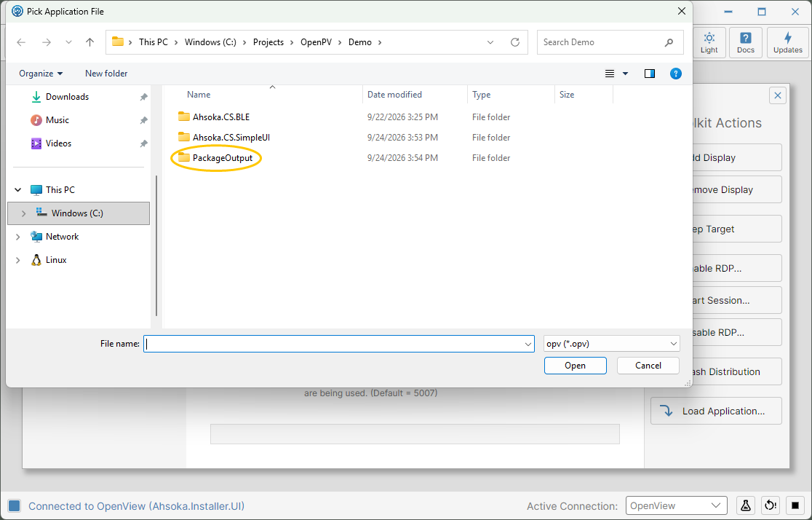Screen dimensions: 812x520
Task: Open the Organize menu
Action: click(x=41, y=74)
